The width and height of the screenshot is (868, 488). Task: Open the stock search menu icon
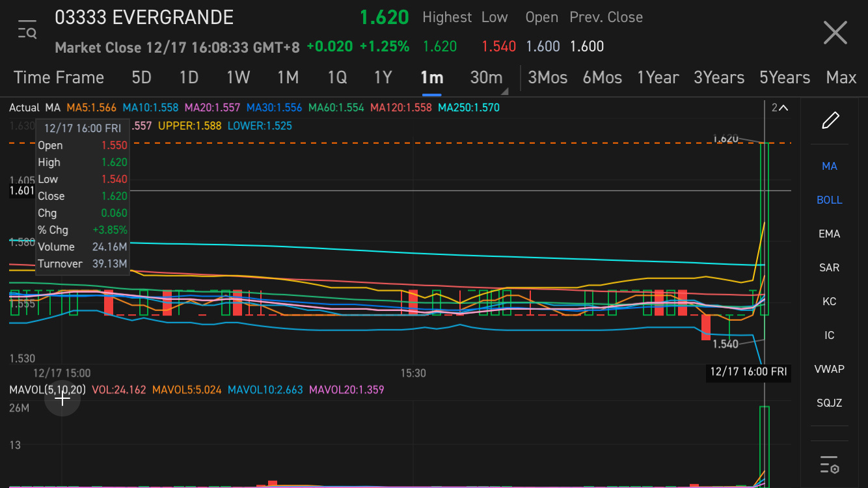(x=27, y=30)
